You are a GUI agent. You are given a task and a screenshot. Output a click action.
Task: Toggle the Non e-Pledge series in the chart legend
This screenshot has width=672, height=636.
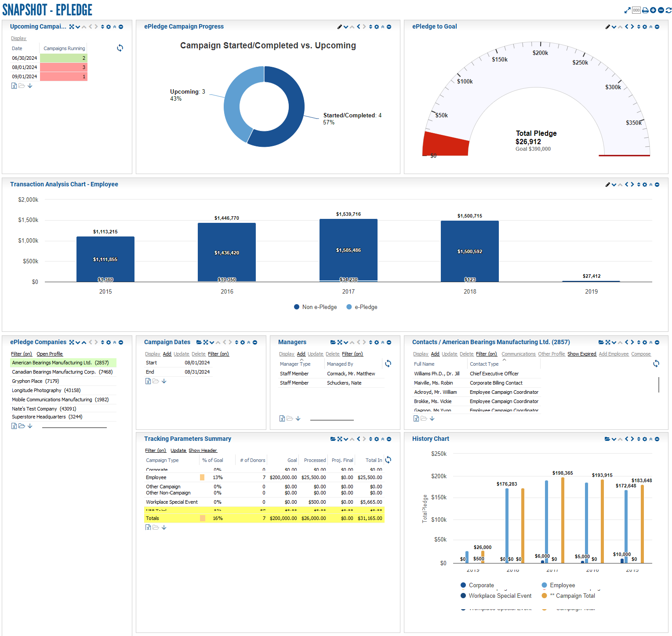click(315, 307)
